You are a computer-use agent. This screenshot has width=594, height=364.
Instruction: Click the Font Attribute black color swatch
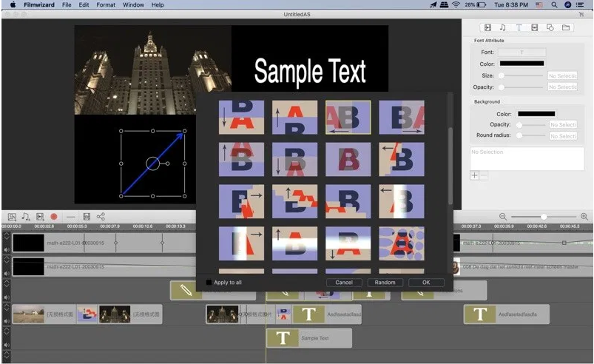click(521, 64)
